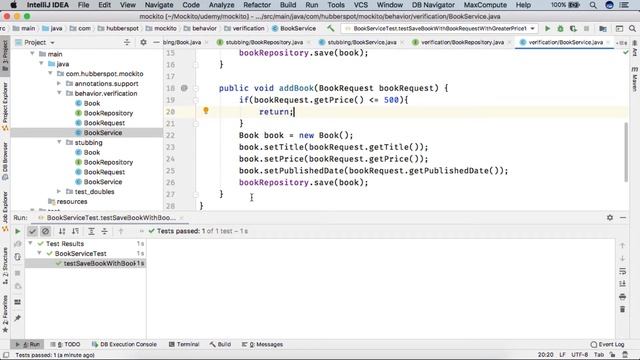Viewport: 640px width, 360px height.
Task: Open the Refactor menu
Action: click(257, 5)
